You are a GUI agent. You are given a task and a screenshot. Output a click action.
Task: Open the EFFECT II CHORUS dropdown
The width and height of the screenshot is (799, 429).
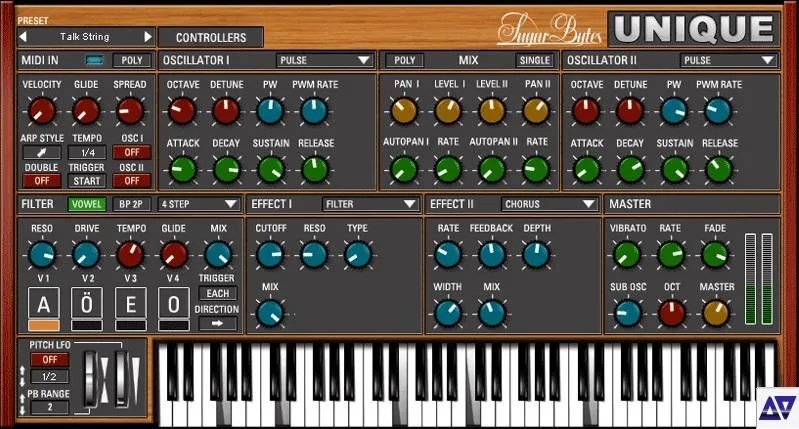pyautogui.click(x=549, y=204)
